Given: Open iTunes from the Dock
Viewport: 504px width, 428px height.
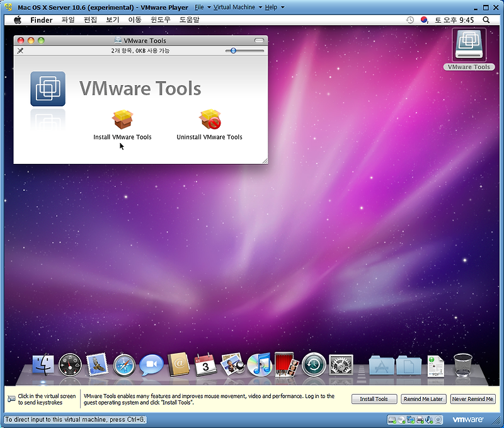Looking at the screenshot, I should 260,364.
